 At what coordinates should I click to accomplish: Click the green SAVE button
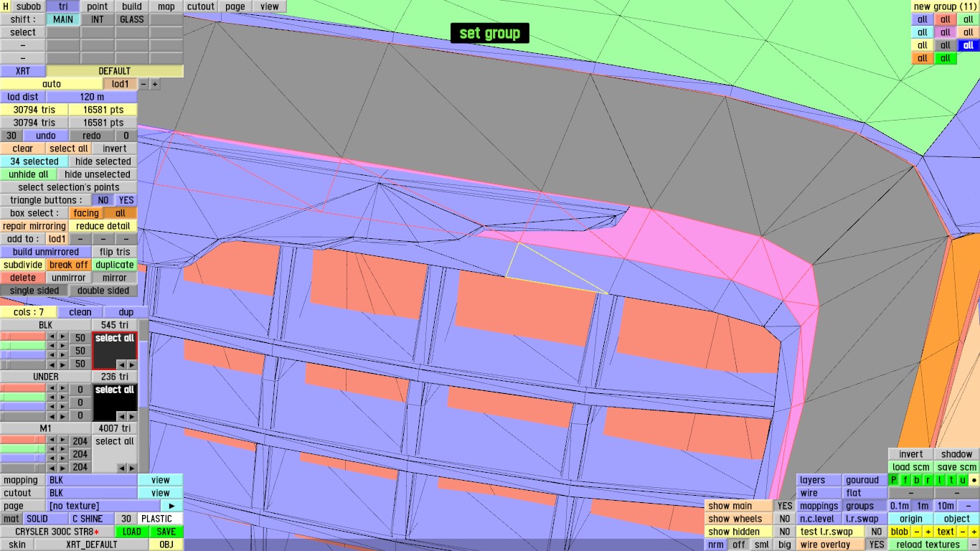tap(166, 532)
